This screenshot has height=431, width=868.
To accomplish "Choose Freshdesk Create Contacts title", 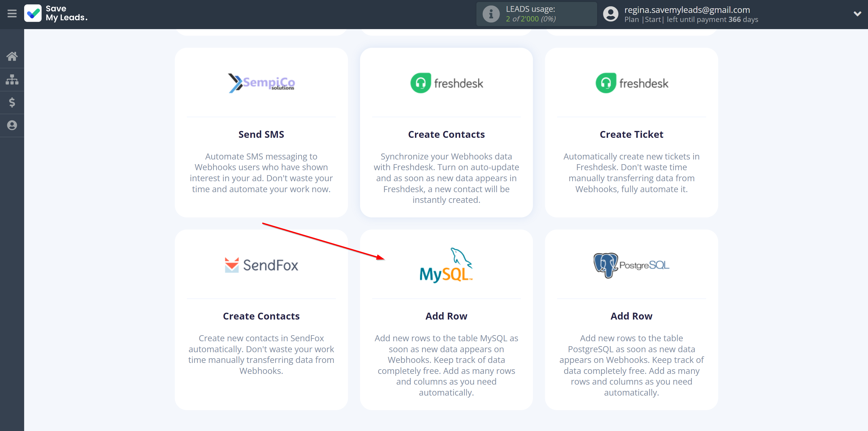I will (446, 135).
